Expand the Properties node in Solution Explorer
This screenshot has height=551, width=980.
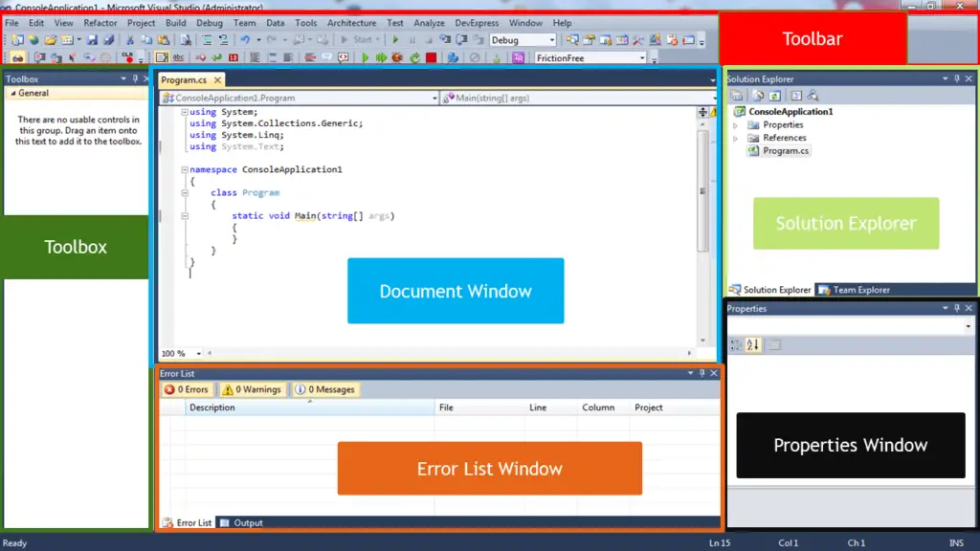click(x=736, y=125)
